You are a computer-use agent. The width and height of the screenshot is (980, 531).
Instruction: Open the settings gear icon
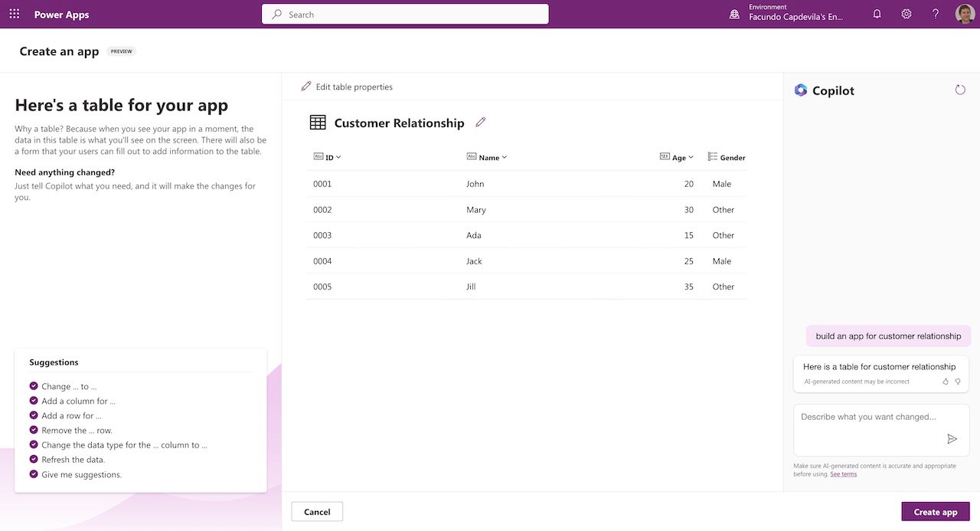tap(906, 15)
